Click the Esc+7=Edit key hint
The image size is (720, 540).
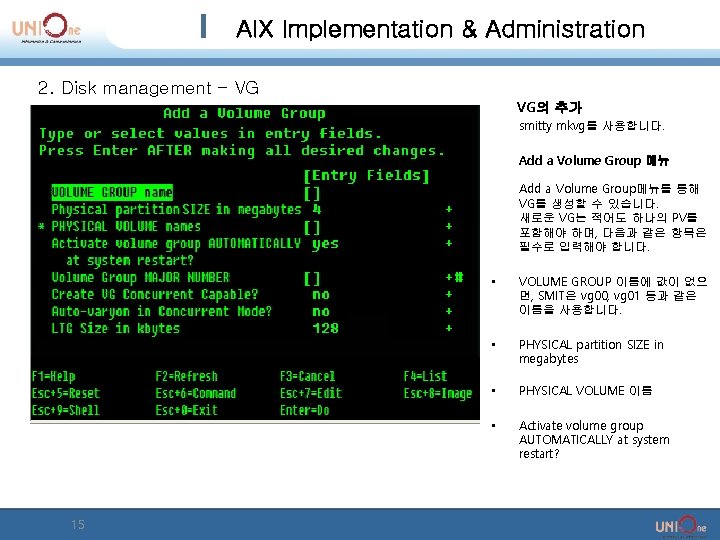(x=311, y=394)
